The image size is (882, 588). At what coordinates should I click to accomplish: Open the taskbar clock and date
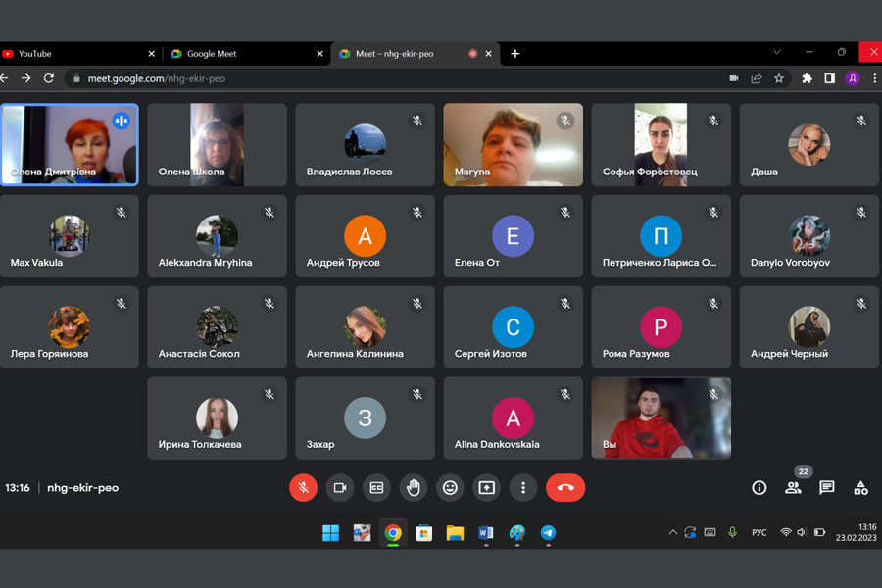pyautogui.click(x=856, y=532)
